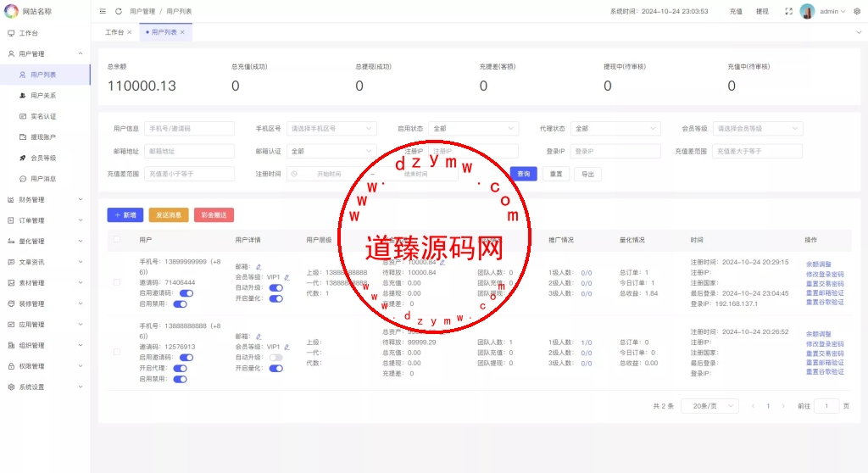Close the 工作台 tab with its x
The image size is (868, 473).
coord(130,32)
